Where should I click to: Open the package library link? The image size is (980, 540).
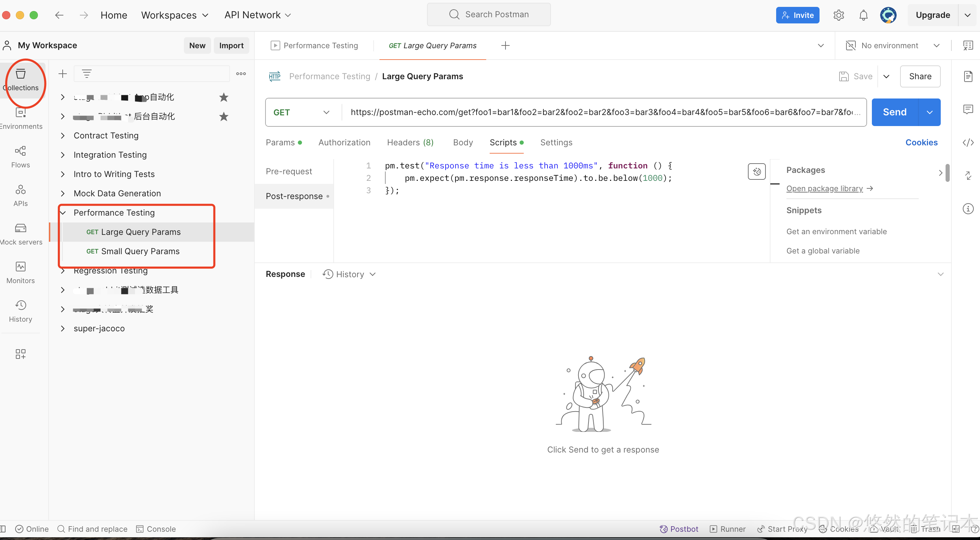tap(824, 188)
